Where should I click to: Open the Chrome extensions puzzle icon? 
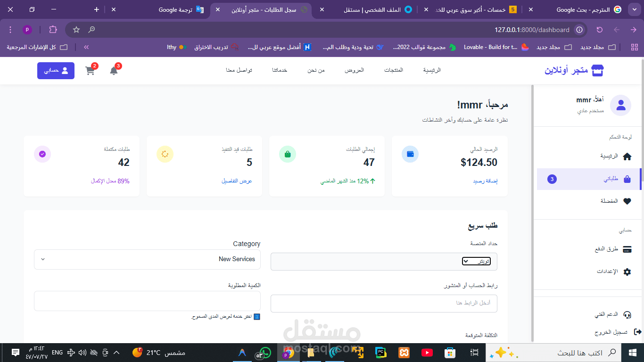coord(53,30)
